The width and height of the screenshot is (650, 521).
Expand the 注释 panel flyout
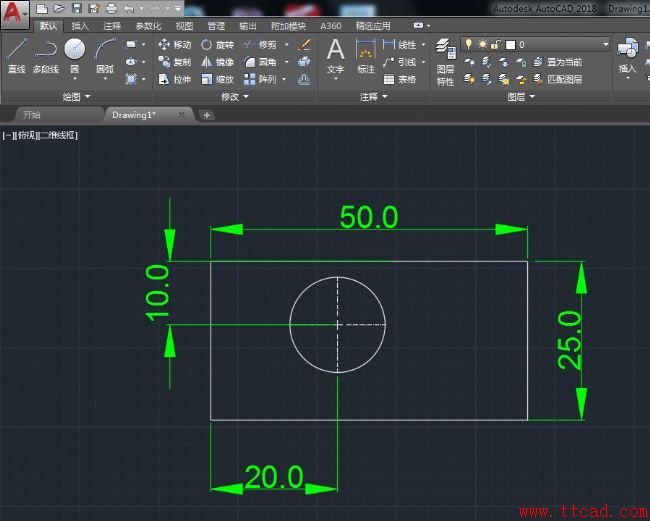point(374,97)
